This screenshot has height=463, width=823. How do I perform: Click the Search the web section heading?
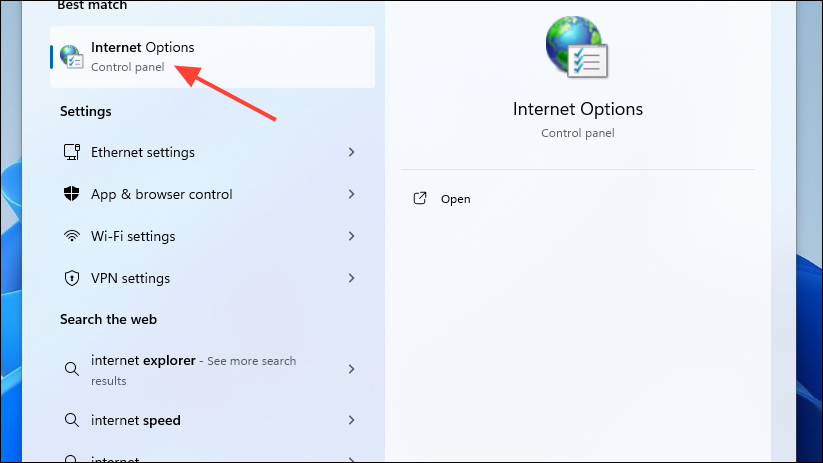tap(108, 319)
